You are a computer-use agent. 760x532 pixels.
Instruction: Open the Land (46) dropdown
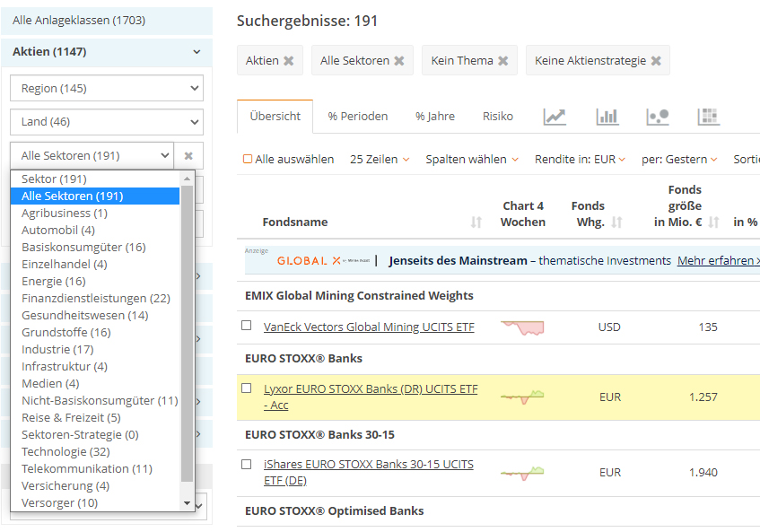[x=107, y=122]
